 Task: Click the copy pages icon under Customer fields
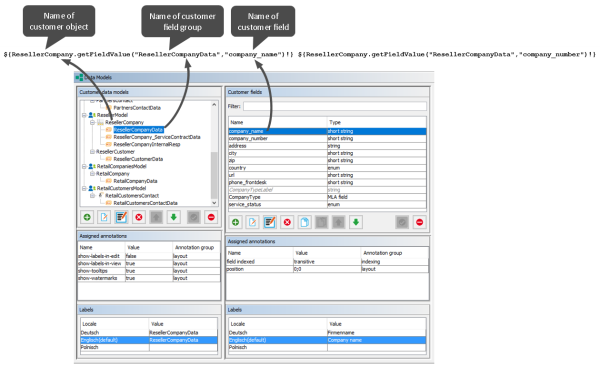(304, 222)
